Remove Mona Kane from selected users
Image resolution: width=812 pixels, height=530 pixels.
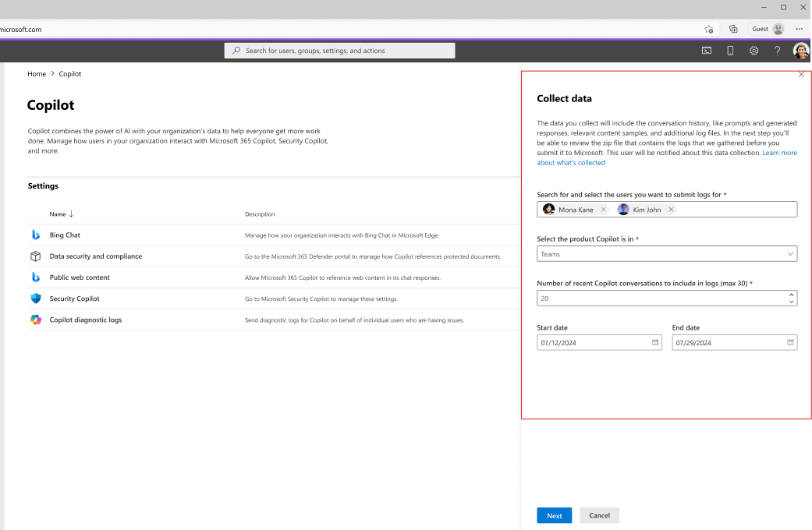(603, 210)
